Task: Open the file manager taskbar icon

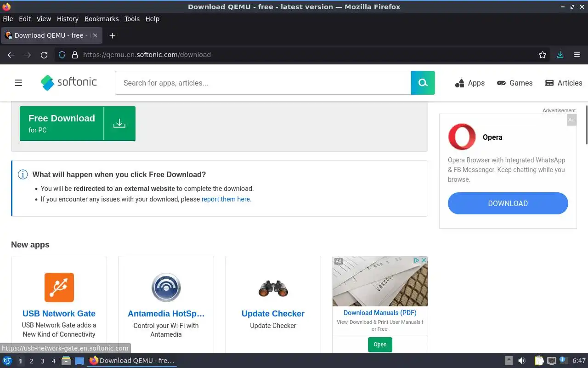Action: pos(66,361)
